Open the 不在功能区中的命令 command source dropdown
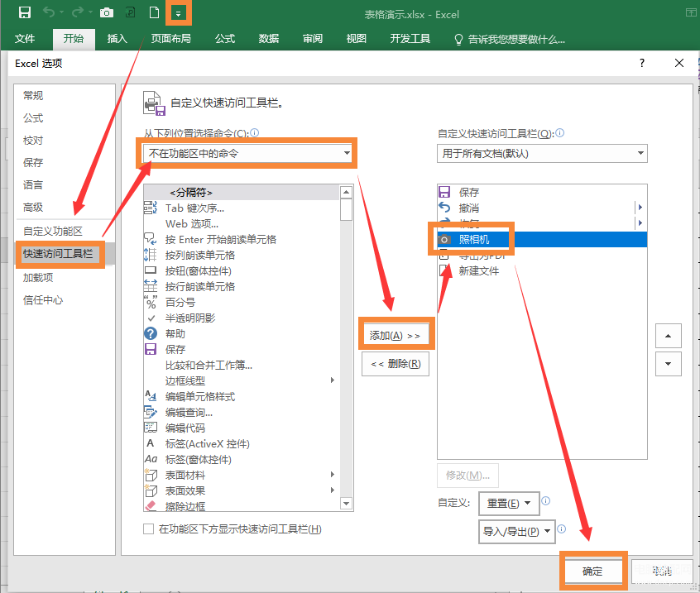Image resolution: width=700 pixels, height=593 pixels. click(247, 154)
